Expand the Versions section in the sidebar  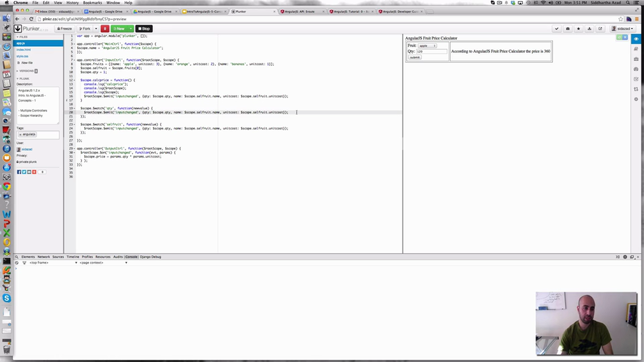28,71
